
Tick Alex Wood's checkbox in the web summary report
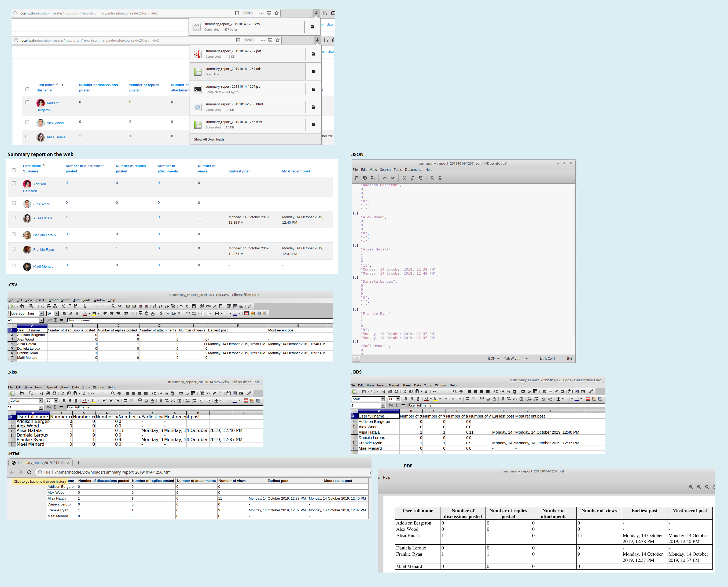click(14, 203)
